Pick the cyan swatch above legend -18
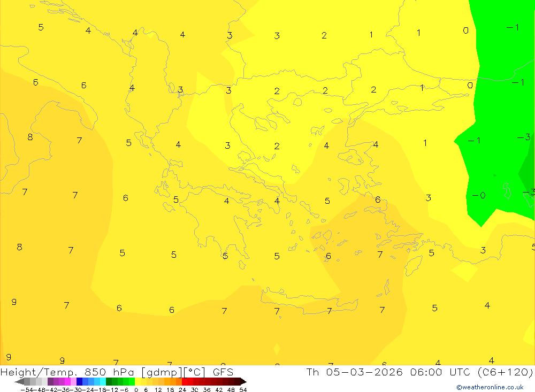The width and height of the screenshot is (535, 392). pyautogui.click(x=103, y=382)
